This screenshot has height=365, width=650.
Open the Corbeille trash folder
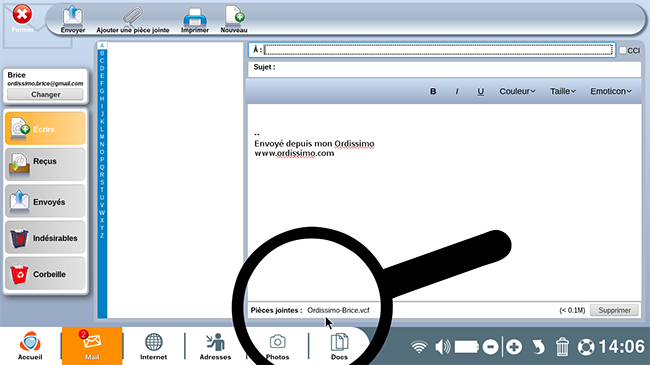[45, 274]
